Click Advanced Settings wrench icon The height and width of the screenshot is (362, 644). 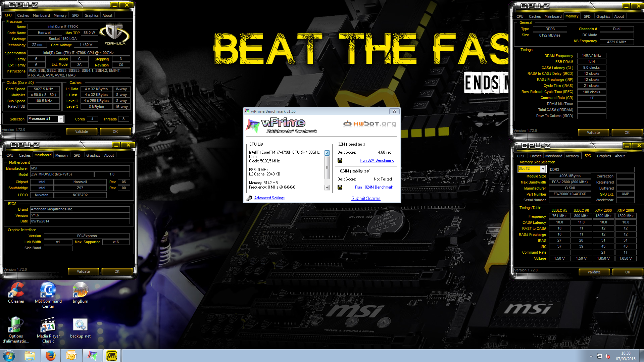(x=249, y=198)
